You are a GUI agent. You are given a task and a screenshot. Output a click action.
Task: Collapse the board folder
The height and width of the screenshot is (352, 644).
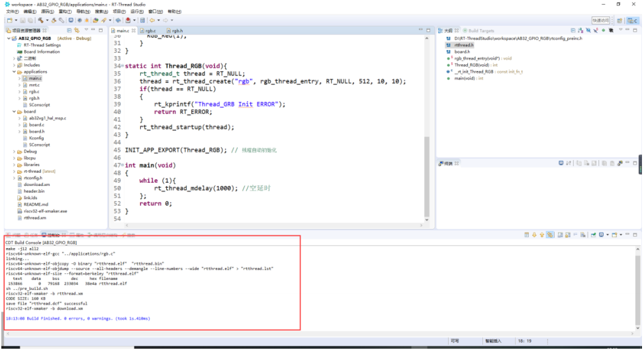14,111
